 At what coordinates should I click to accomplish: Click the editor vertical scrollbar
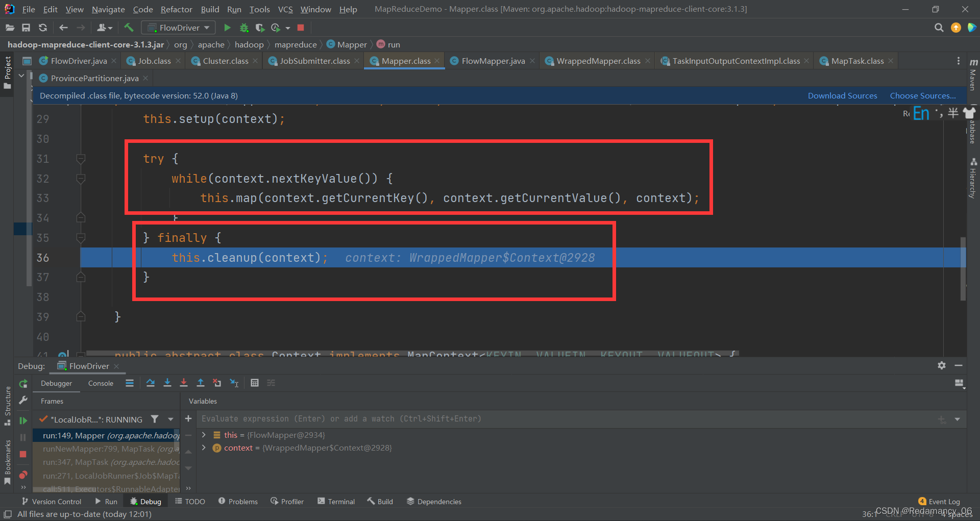[x=963, y=268]
